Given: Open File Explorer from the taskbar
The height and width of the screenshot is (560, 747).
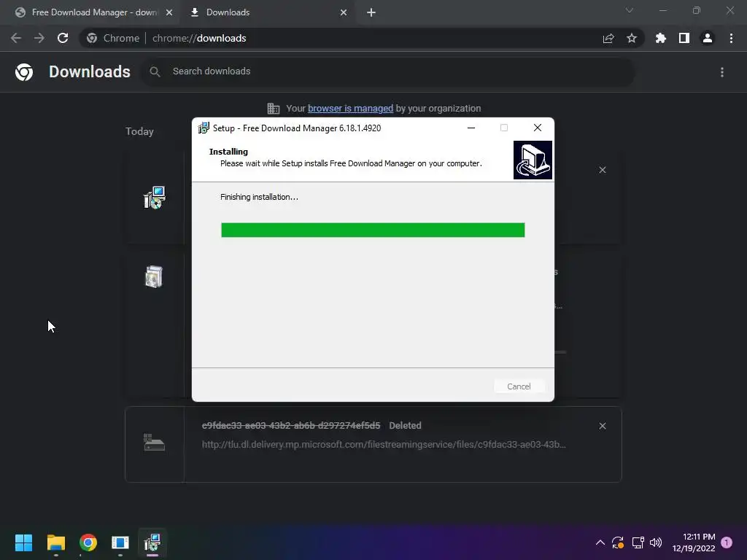Looking at the screenshot, I should coord(55,542).
